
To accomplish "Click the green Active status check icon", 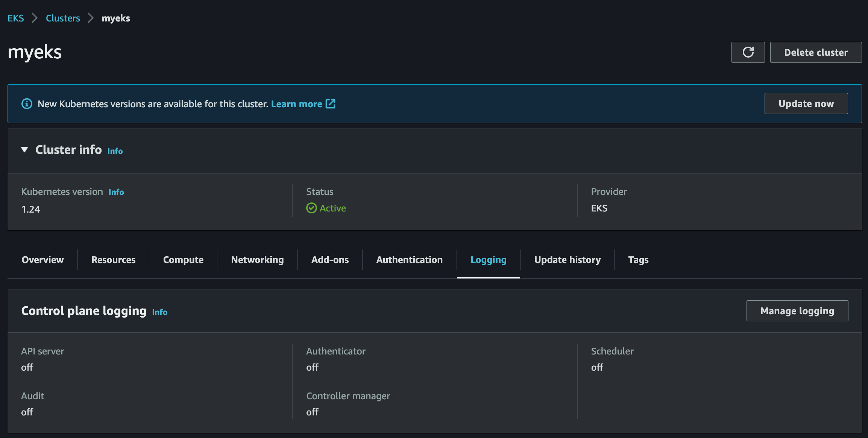I will coord(311,208).
